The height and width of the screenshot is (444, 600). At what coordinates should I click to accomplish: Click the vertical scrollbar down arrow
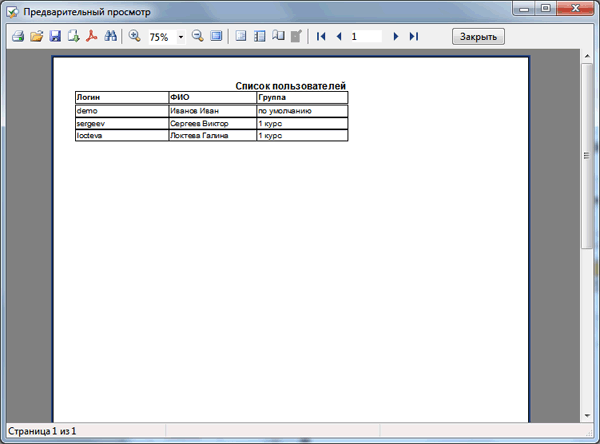587,416
